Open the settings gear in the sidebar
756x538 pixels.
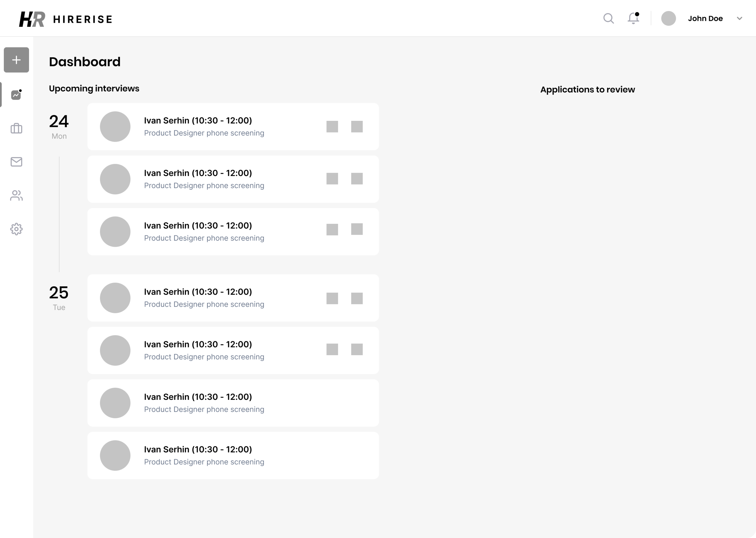pos(16,229)
